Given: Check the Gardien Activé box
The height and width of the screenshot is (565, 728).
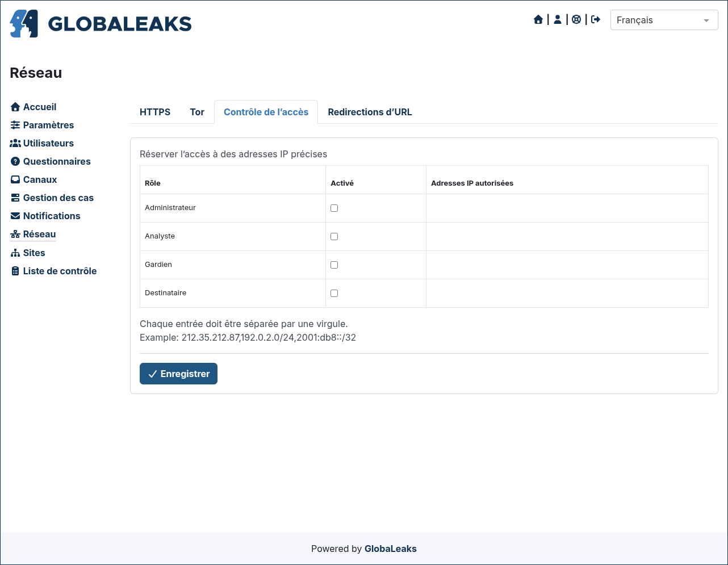Looking at the screenshot, I should (x=334, y=265).
